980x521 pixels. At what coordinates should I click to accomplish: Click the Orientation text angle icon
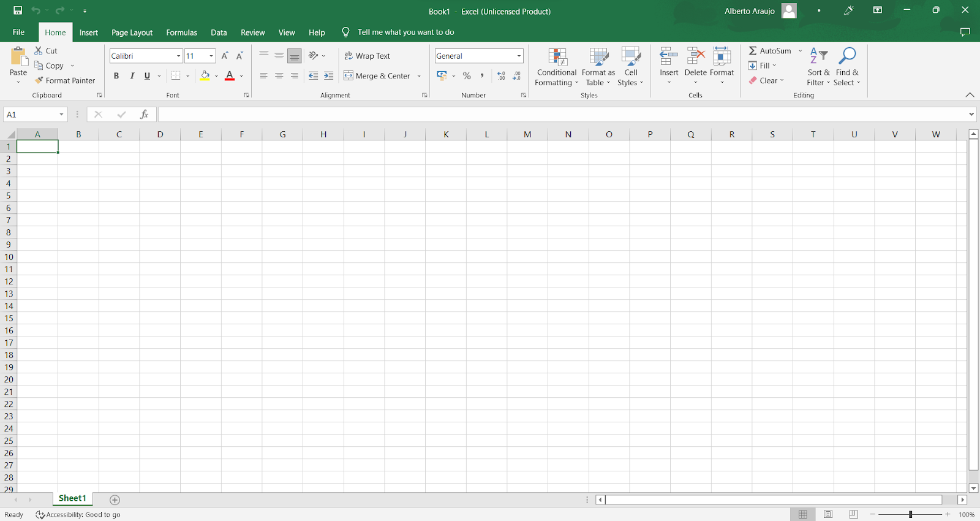(313, 56)
